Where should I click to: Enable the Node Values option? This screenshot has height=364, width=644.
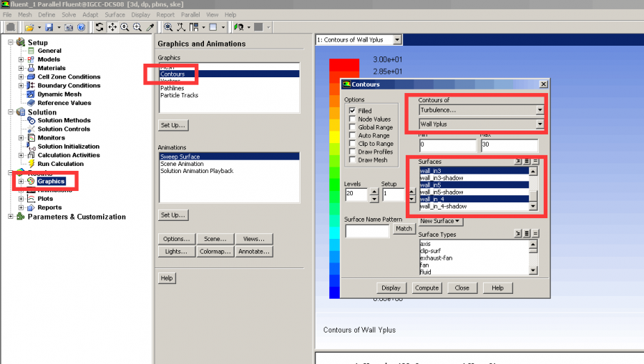pyautogui.click(x=352, y=119)
